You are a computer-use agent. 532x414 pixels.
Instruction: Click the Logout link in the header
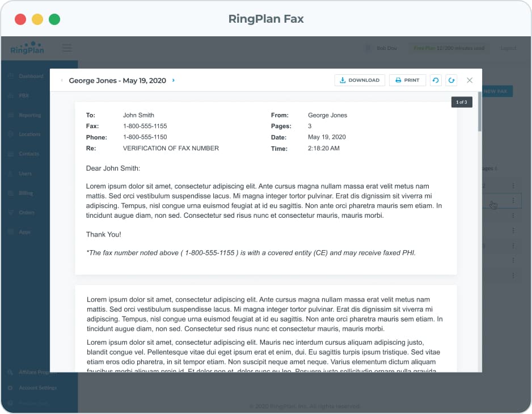click(508, 48)
